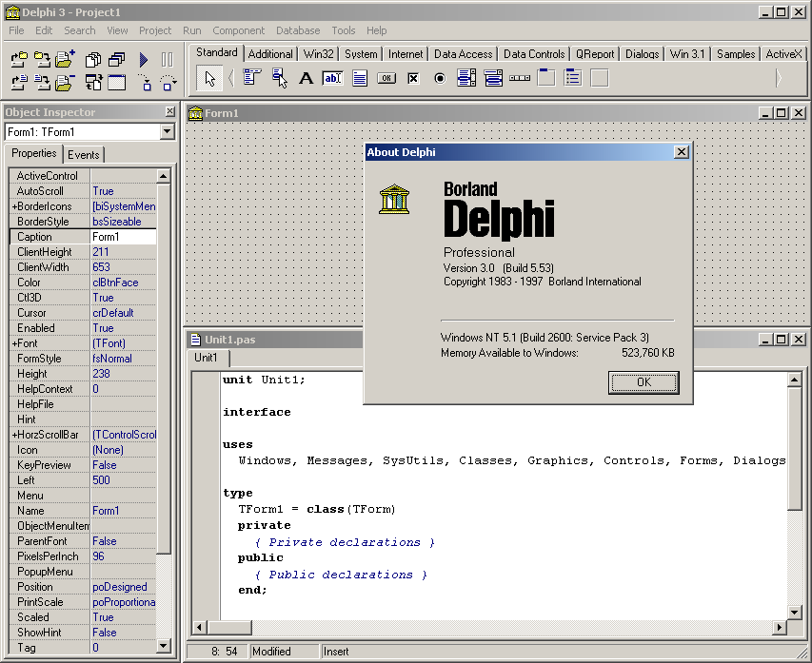Pick the CheckBox component icon
The height and width of the screenshot is (663, 812).
pyautogui.click(x=413, y=78)
